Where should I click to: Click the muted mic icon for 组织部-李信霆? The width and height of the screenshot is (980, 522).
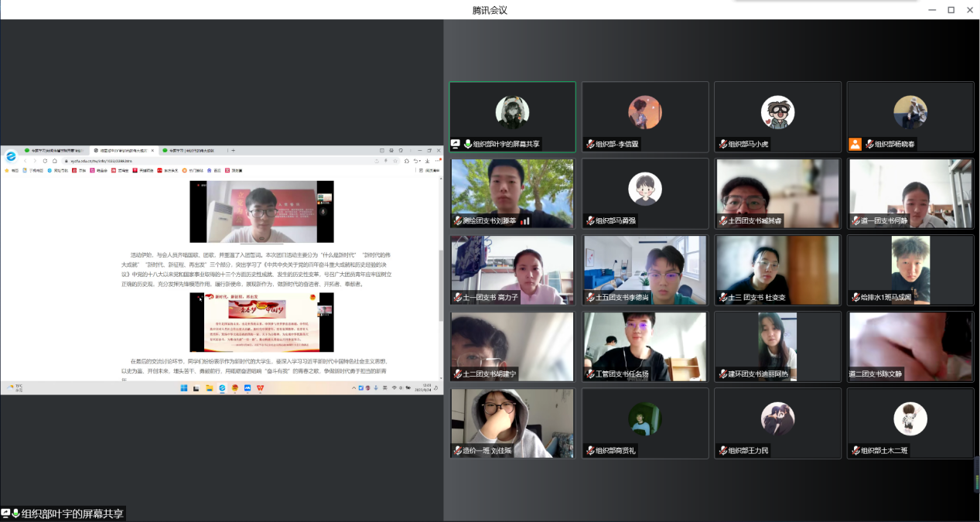pos(591,144)
